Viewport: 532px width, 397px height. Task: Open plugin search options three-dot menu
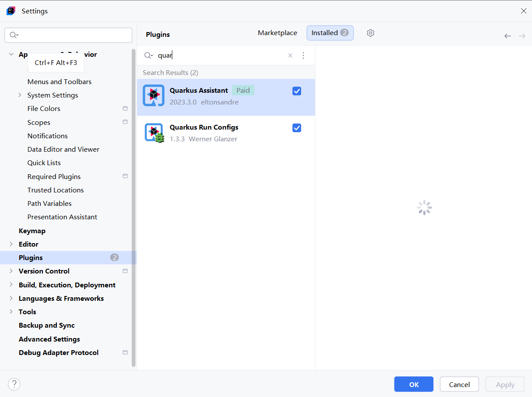[x=303, y=55]
